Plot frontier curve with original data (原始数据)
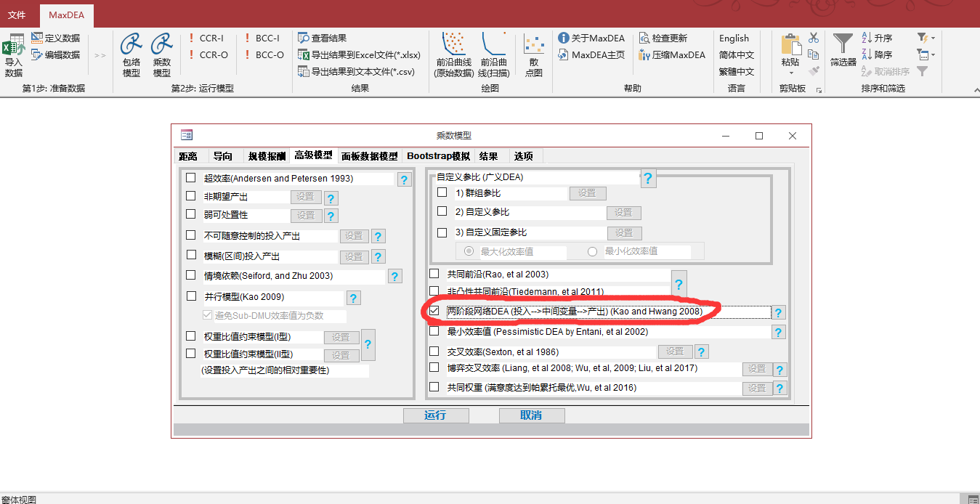 click(x=453, y=55)
